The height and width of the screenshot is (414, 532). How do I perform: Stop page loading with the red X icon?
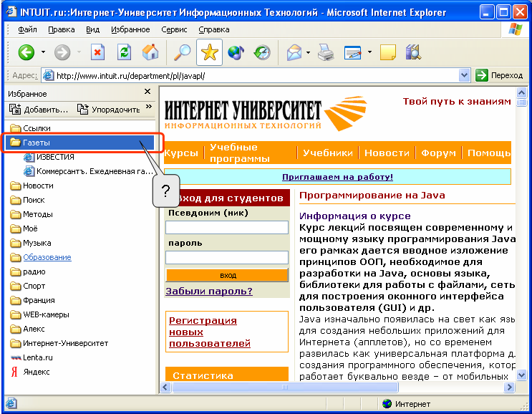tap(97, 52)
